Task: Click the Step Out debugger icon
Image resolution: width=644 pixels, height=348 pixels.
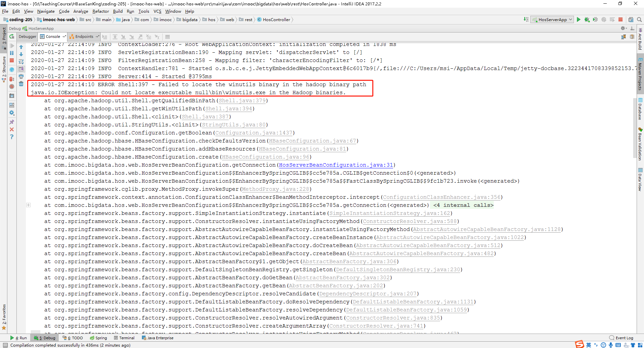Action: coord(140,37)
